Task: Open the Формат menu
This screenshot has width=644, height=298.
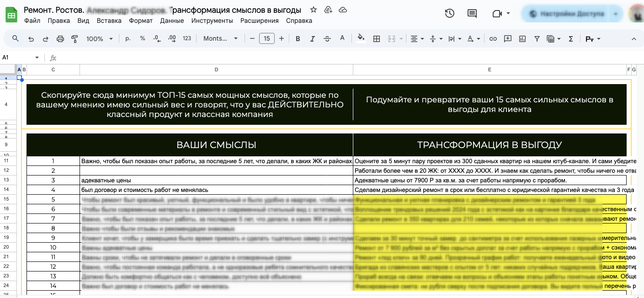Action: tap(141, 21)
